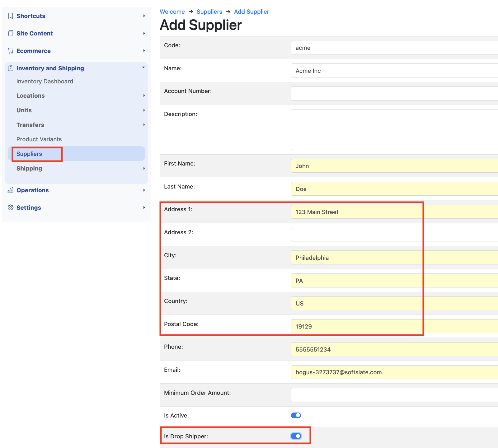Viewport: 498px width, 448px height.
Task: Collapse the Inventory and Shipping section arrow
Action: coord(143,68)
